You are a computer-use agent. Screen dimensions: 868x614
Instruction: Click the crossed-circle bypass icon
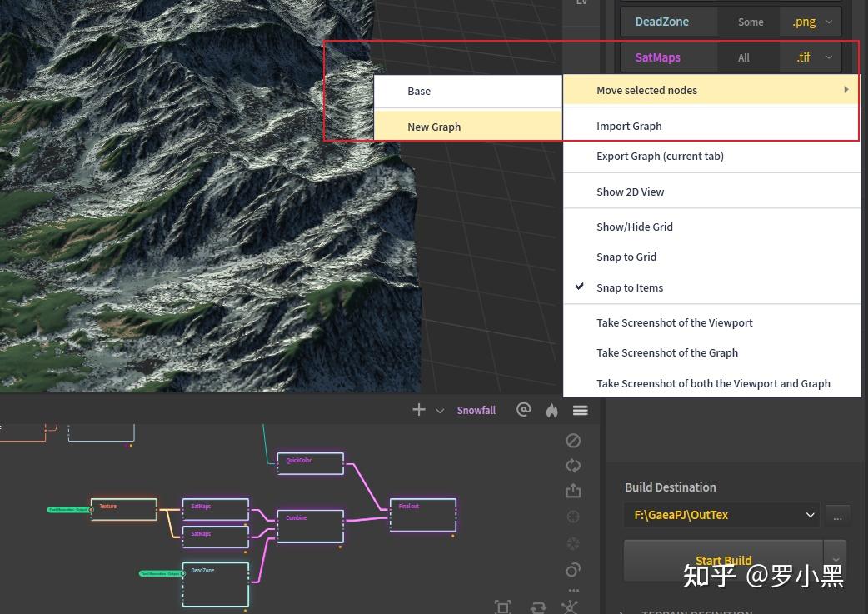[573, 441]
